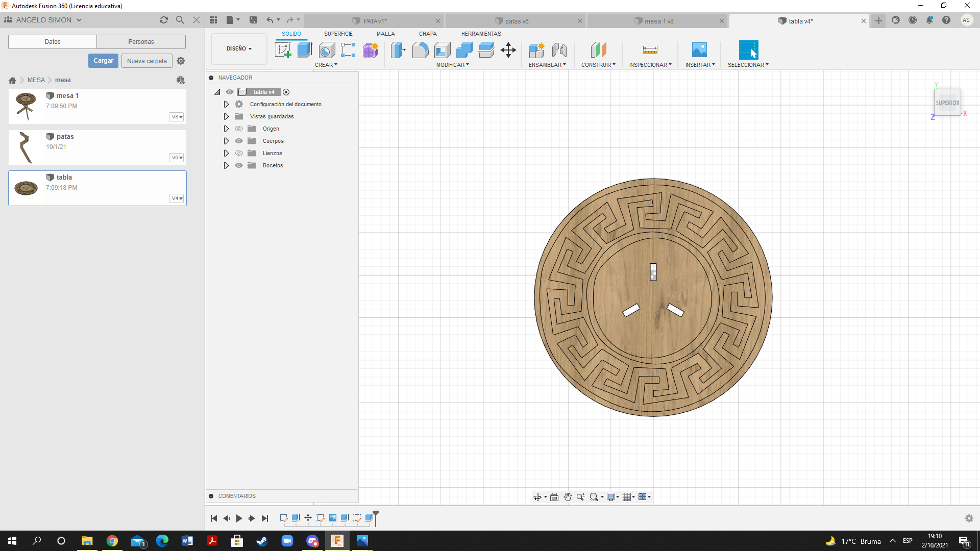This screenshot has width=980, height=551.
Task: Select the Move/Copy arrows tool
Action: [x=508, y=50]
